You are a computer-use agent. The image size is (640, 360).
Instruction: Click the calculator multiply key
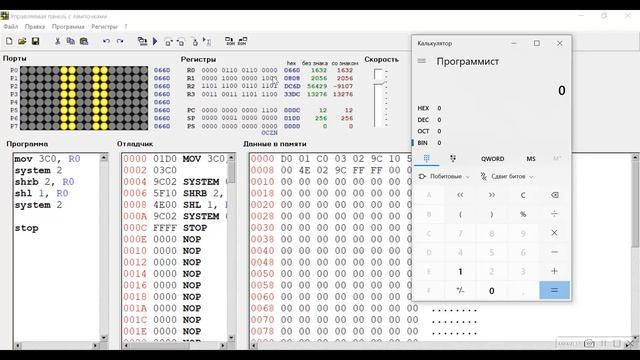554,233
